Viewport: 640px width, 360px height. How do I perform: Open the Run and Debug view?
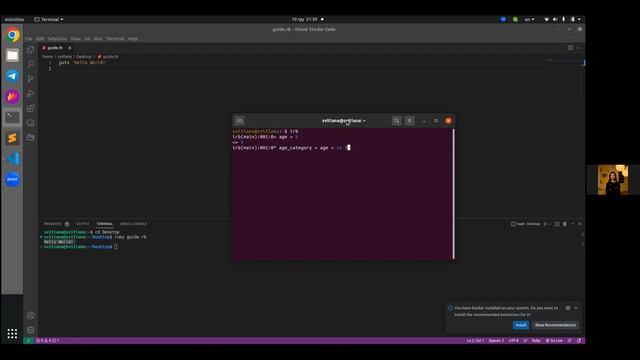[31, 93]
